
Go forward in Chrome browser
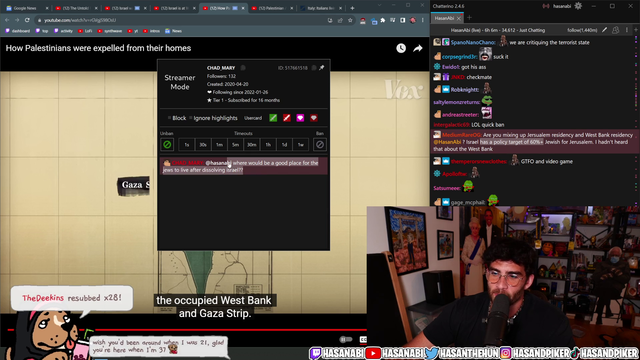[17, 20]
